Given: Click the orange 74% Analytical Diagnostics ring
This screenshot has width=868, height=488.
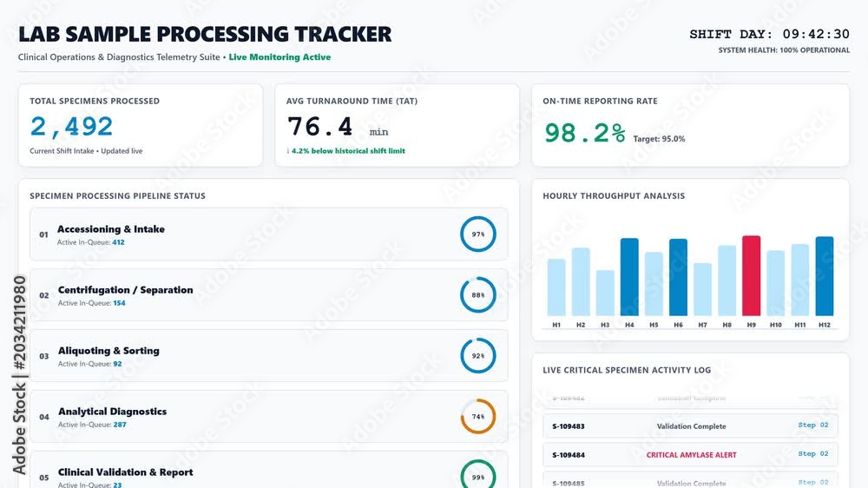Looking at the screenshot, I should click(477, 417).
